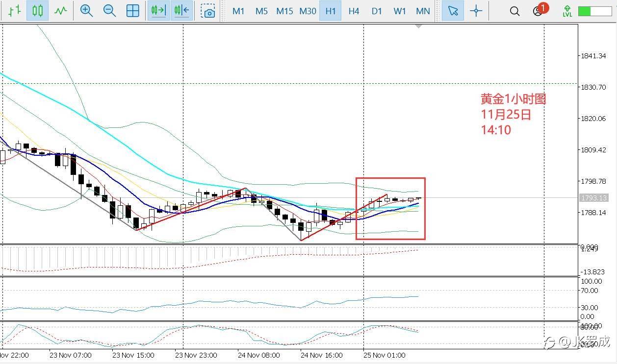The height and width of the screenshot is (364, 617).
Task: Tile chart windows with grid icon
Action: point(132,11)
